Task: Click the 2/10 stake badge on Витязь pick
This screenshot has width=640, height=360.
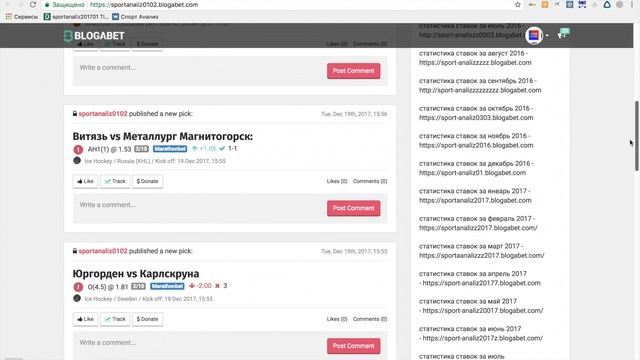Action: point(141,149)
